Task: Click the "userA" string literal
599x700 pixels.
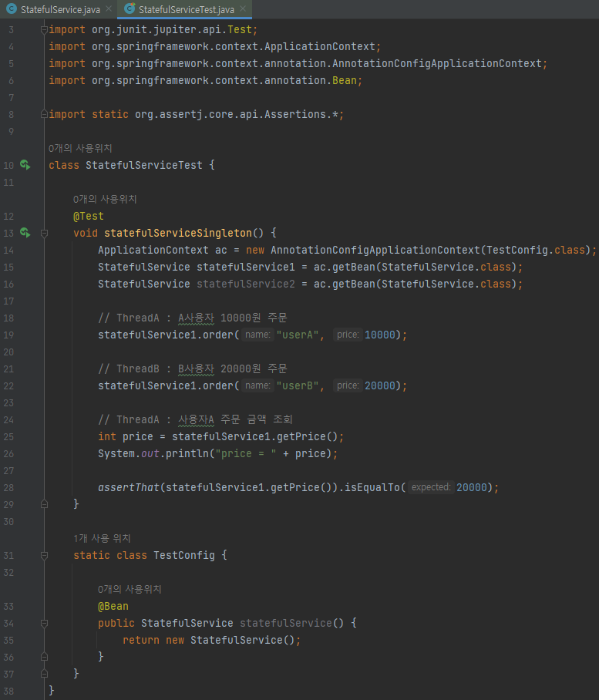Action: (x=298, y=335)
